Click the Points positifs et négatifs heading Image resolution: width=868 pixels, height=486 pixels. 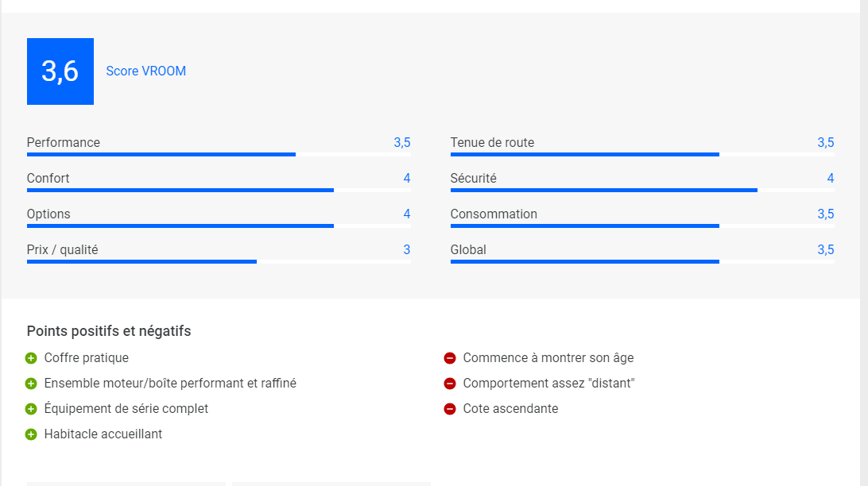click(x=109, y=331)
